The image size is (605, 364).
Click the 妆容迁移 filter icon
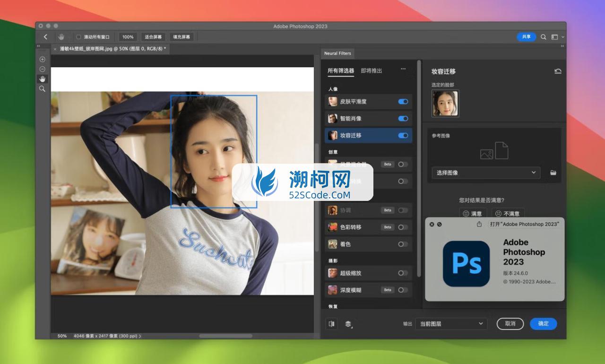333,135
